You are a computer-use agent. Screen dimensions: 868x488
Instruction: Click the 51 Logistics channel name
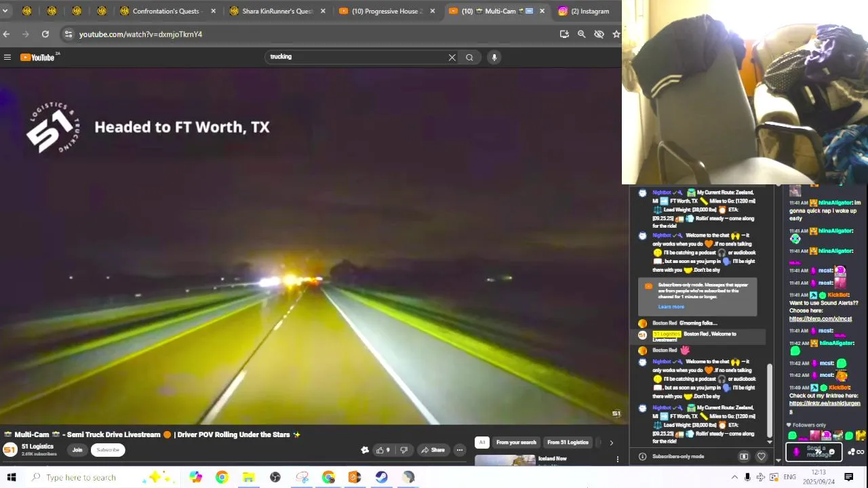pos(37,447)
